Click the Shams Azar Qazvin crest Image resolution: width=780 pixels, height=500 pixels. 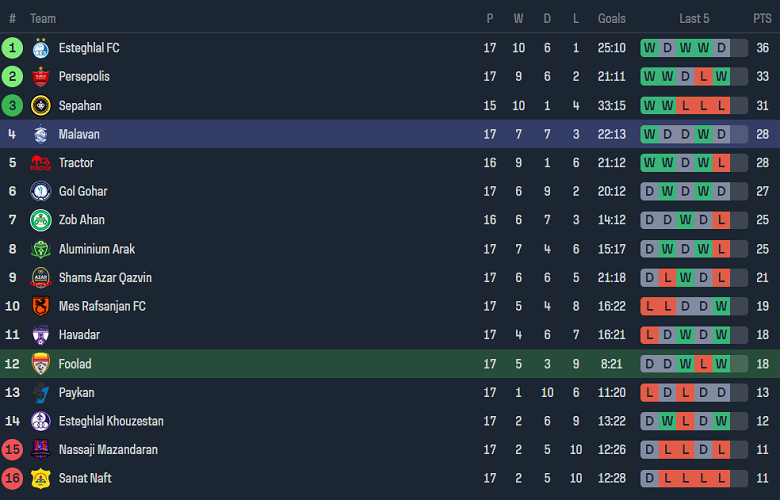coord(40,278)
